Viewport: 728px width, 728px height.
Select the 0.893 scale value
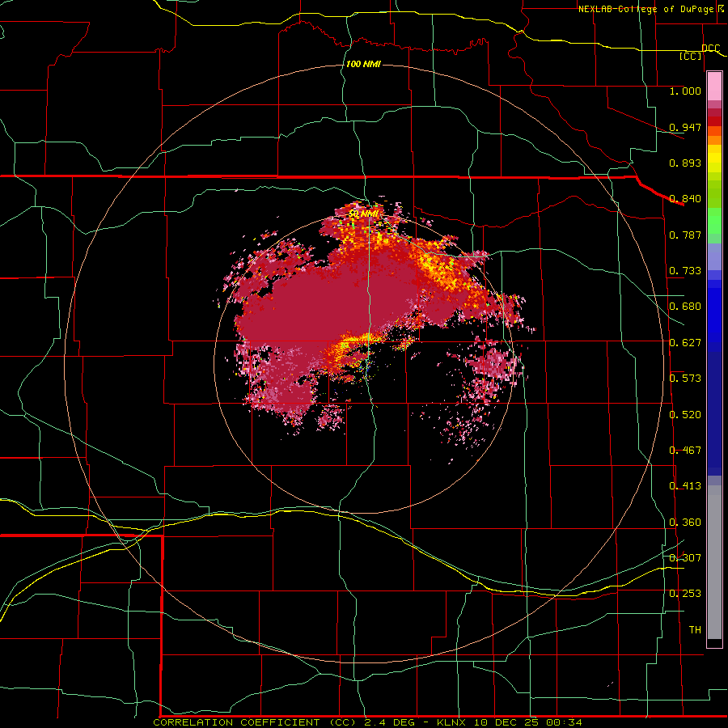685,163
